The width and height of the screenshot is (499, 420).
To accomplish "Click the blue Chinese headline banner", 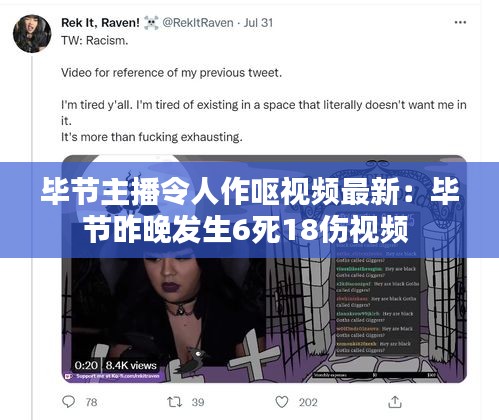I will point(249,210).
